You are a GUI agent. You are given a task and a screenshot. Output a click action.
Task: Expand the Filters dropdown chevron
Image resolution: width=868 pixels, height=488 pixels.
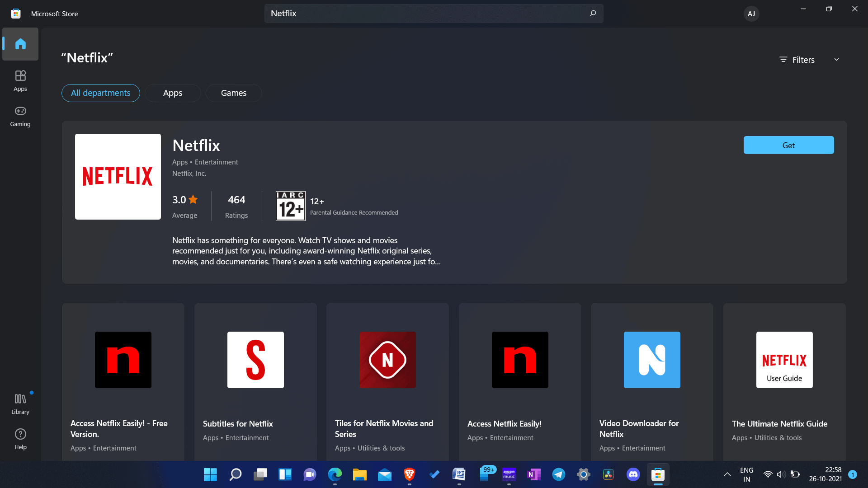click(837, 59)
